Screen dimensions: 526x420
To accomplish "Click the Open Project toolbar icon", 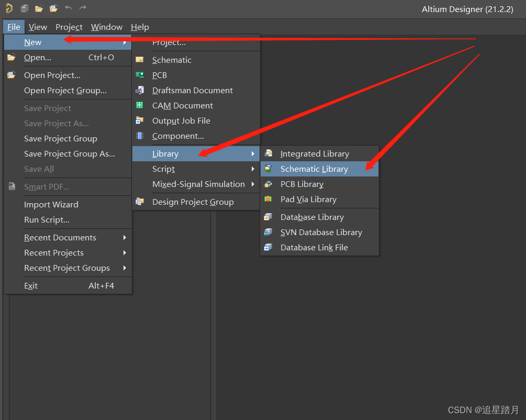I will coord(53,8).
